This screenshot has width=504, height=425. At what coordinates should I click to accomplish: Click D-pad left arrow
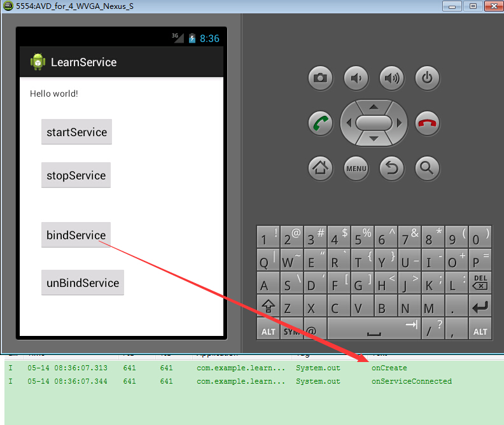point(349,123)
